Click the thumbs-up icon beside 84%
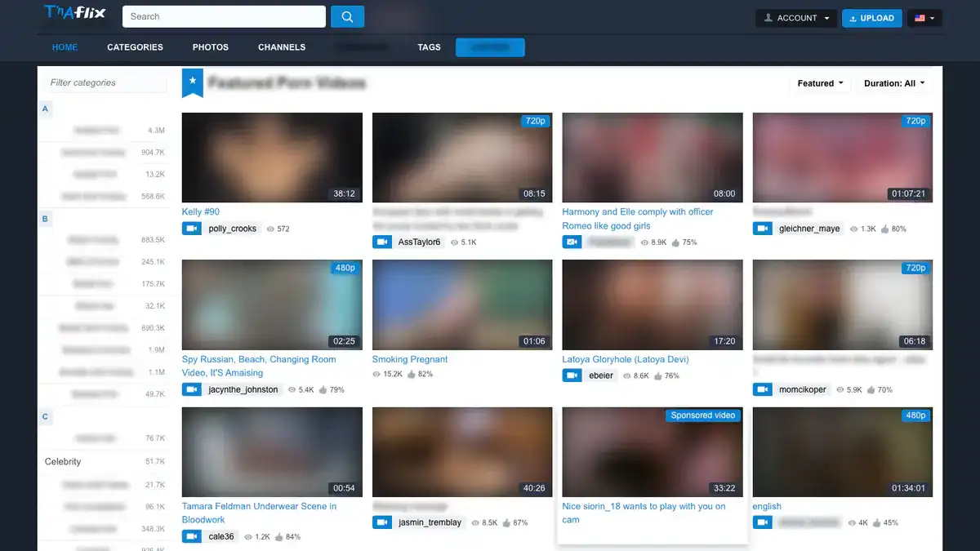 click(279, 537)
